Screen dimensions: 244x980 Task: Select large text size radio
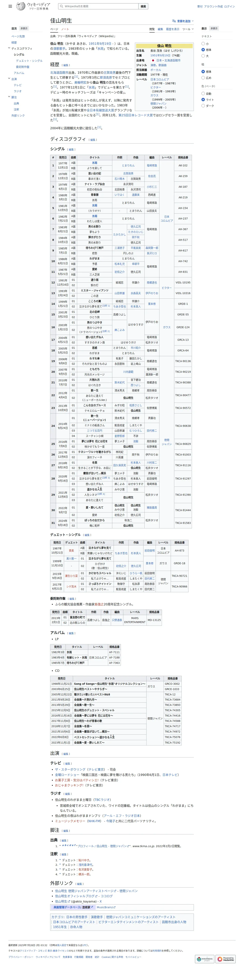coord(203,56)
